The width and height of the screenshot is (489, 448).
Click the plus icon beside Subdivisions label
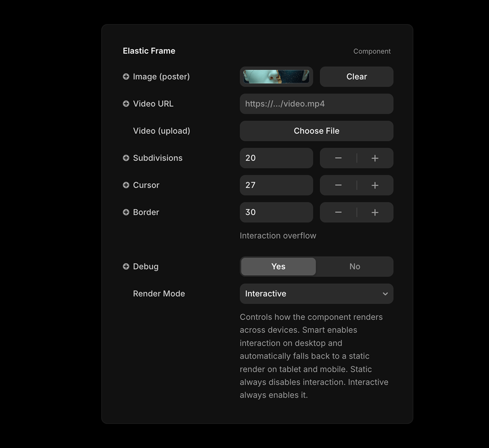(x=126, y=158)
